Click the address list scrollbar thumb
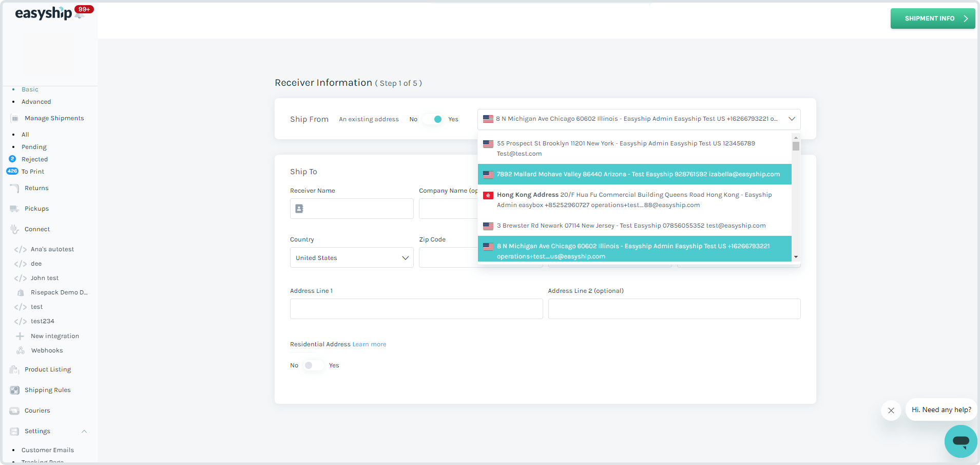 [796, 146]
